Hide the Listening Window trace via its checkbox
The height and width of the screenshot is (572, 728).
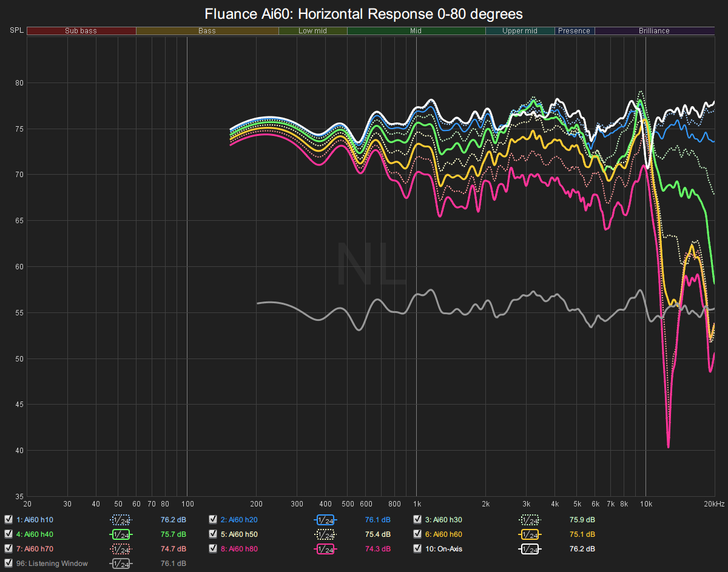8,564
